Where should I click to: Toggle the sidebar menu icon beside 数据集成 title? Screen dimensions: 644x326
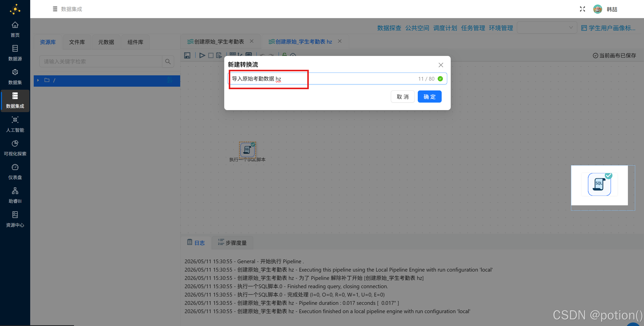[x=55, y=9]
